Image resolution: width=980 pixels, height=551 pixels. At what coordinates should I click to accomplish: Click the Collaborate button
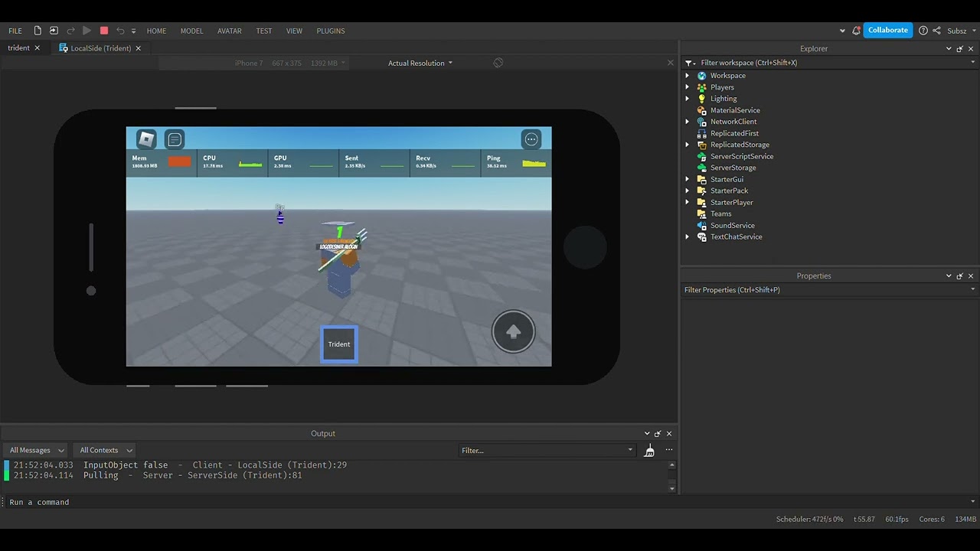(888, 30)
